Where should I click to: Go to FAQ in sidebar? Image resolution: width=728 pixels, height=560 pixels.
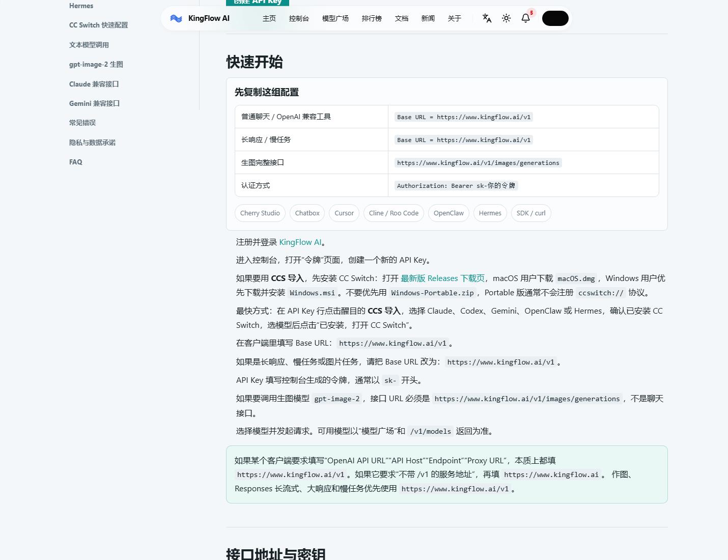tap(76, 162)
